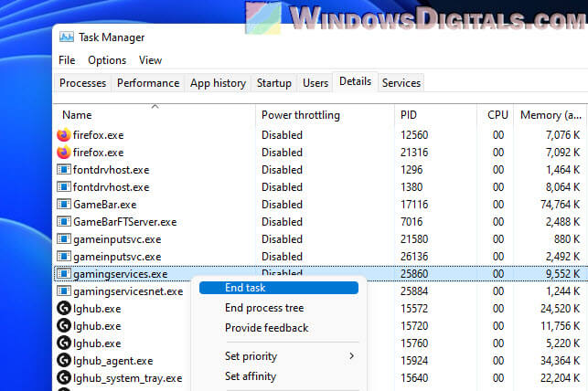
Task: Click the icon of gameinputsvc.exe PID 21580
Action: coord(64,239)
